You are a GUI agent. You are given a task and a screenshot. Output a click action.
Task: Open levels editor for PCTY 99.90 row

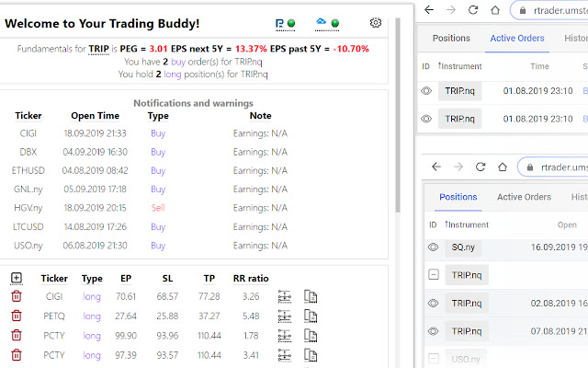[285, 336]
